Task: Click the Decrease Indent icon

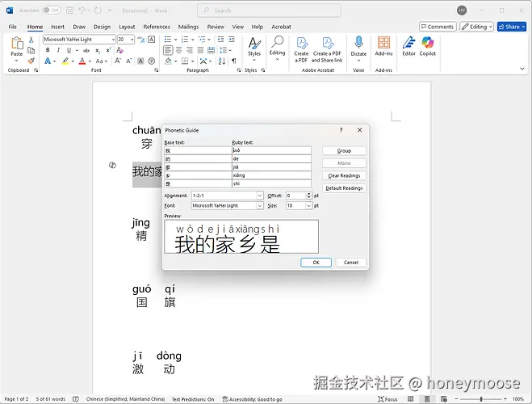Action: coord(221,40)
